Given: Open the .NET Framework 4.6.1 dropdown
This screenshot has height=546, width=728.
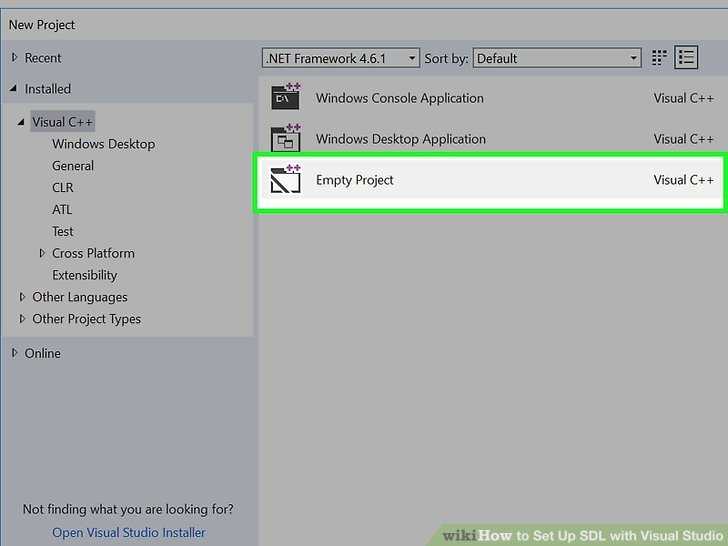Looking at the screenshot, I should click(x=341, y=58).
